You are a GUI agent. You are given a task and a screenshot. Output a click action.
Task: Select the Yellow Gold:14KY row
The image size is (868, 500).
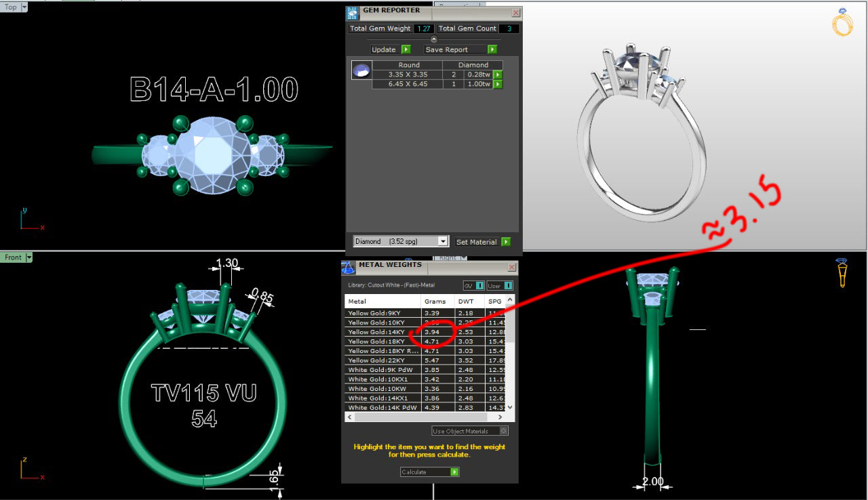[x=426, y=332]
